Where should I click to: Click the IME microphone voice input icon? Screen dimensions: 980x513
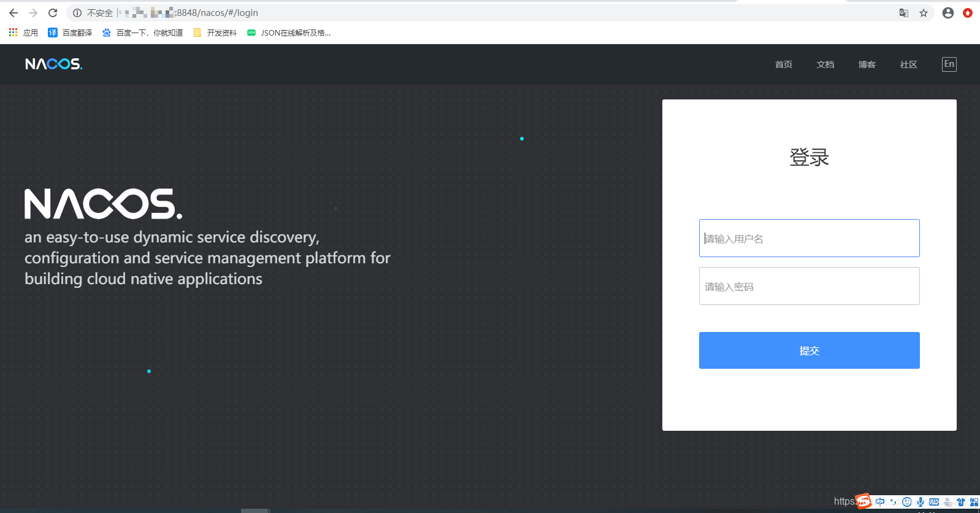[921, 502]
